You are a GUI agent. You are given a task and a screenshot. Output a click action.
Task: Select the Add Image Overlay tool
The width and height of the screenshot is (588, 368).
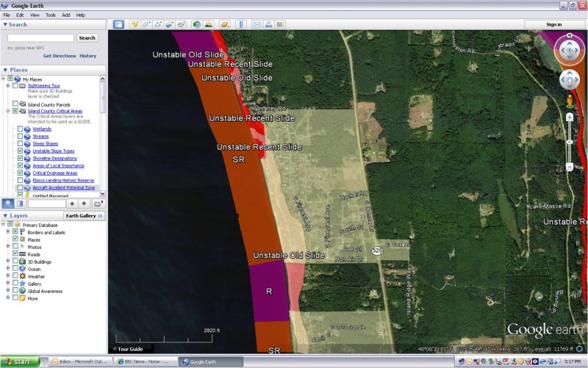[x=170, y=25]
